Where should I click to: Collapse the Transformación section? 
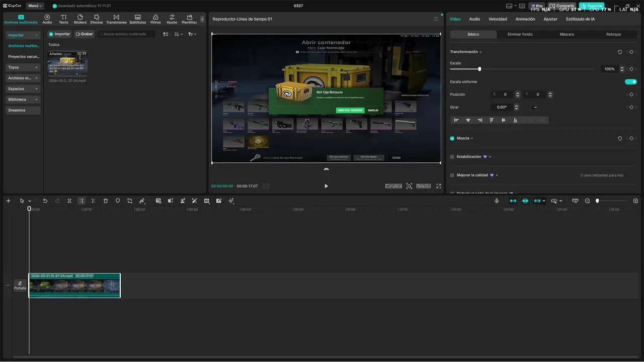pyautogui.click(x=480, y=52)
